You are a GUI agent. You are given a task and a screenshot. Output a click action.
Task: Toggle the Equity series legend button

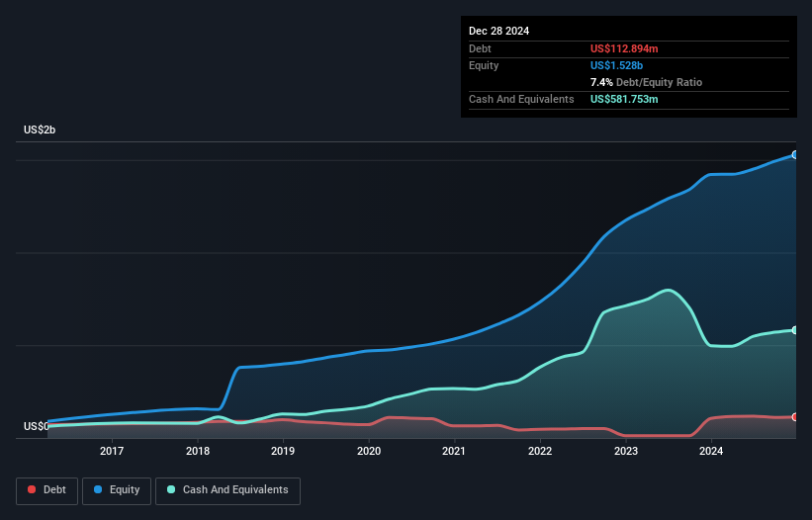pyautogui.click(x=117, y=490)
